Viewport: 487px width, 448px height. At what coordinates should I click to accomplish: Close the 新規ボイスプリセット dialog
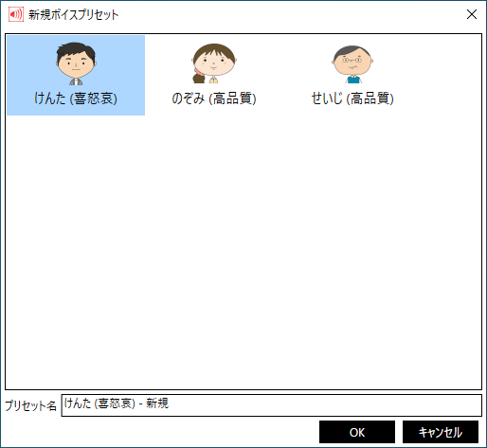(x=472, y=14)
